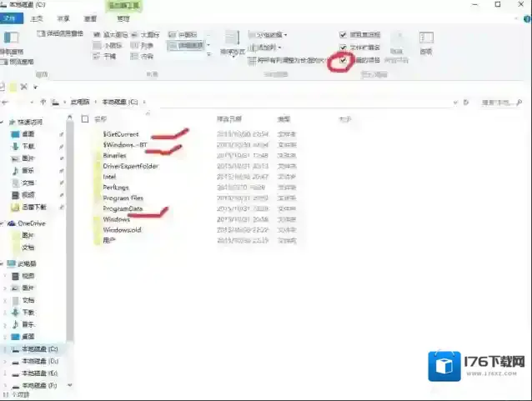Image resolution: width=532 pixels, height=401 pixels.
Task: Open the Manage (管理) drive tools tab
Action: 123,18
